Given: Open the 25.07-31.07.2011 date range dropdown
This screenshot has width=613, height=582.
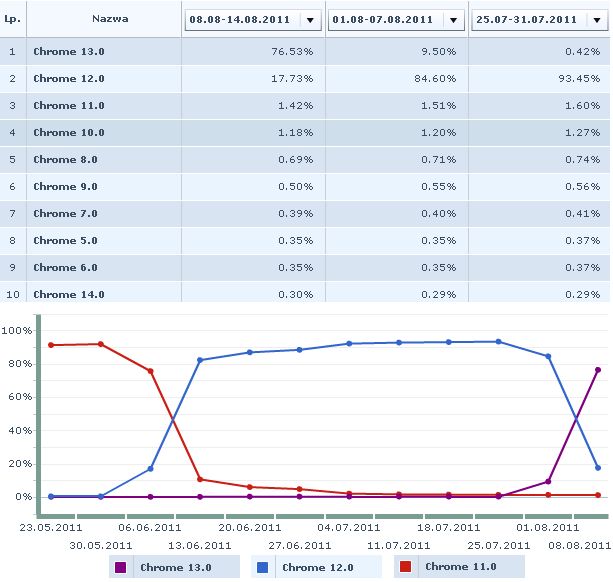Looking at the screenshot, I should coord(540,20).
